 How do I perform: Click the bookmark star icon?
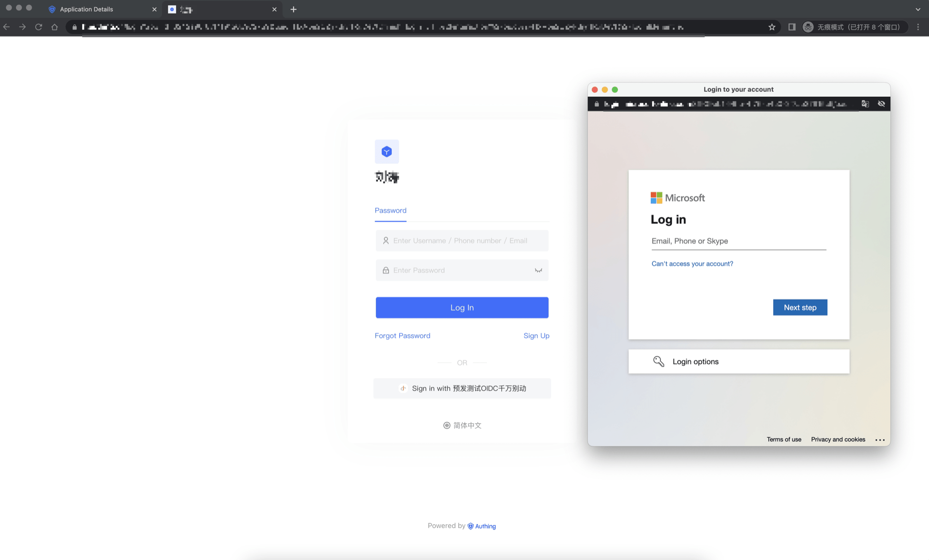[x=772, y=27]
